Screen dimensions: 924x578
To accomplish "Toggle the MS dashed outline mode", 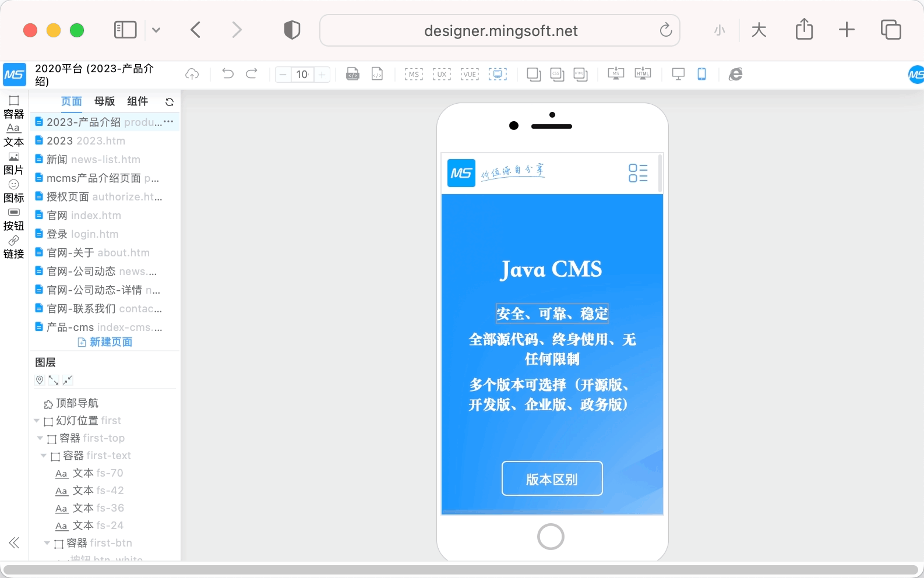I will (414, 74).
